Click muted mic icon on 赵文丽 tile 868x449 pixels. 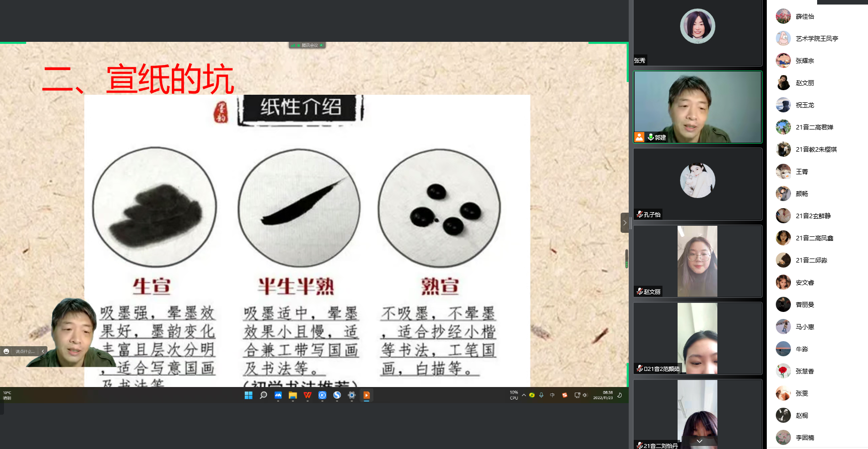point(639,291)
